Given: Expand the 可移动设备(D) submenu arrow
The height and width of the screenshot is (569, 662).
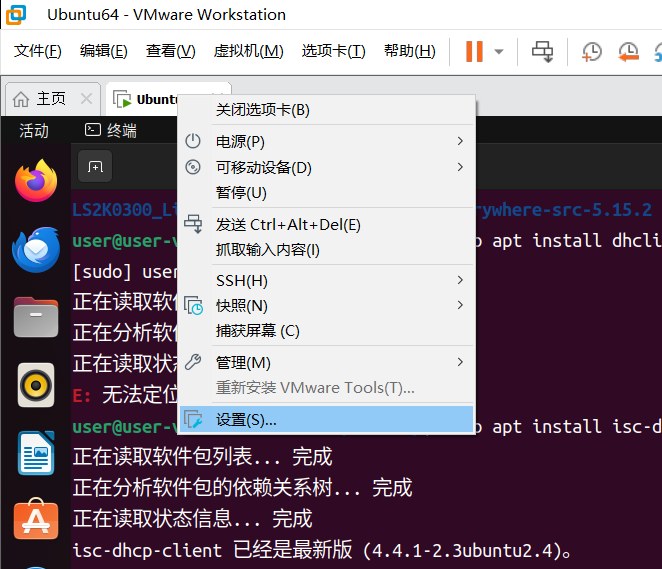Looking at the screenshot, I should pos(460,167).
